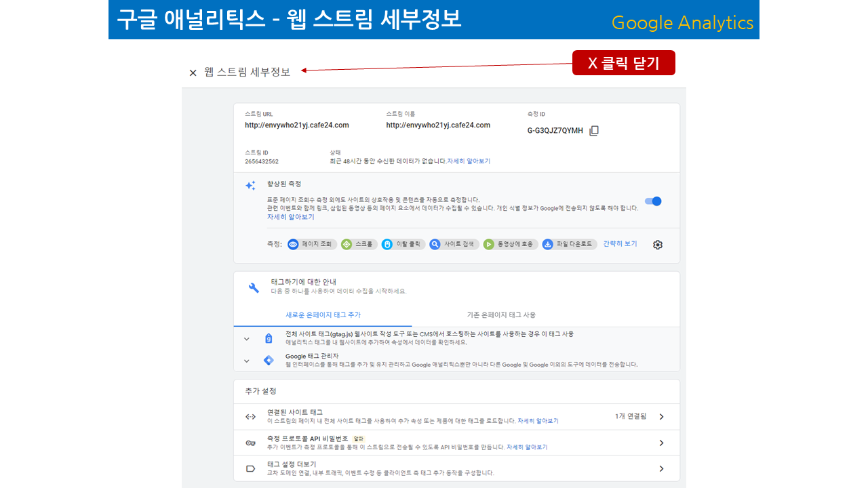Select the 파일 다운로드 measurement chip
The height and width of the screenshot is (488, 868).
(x=568, y=244)
